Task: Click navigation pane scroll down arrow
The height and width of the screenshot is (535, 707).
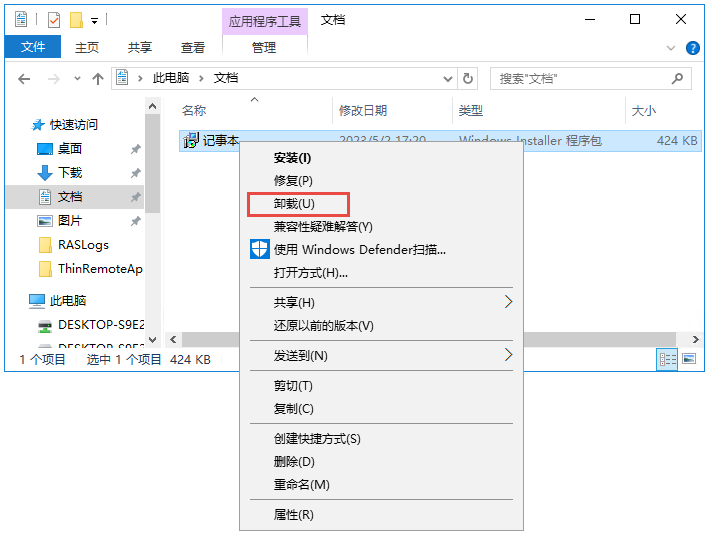Action: pos(152,340)
